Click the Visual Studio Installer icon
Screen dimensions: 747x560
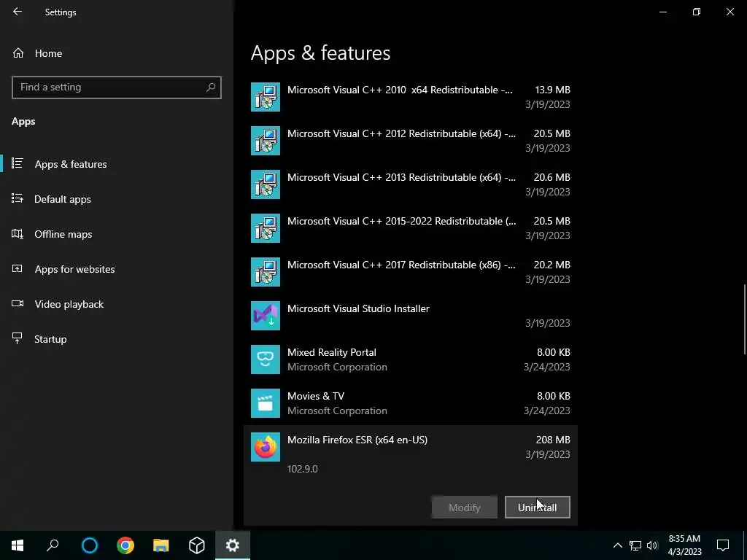tap(266, 316)
